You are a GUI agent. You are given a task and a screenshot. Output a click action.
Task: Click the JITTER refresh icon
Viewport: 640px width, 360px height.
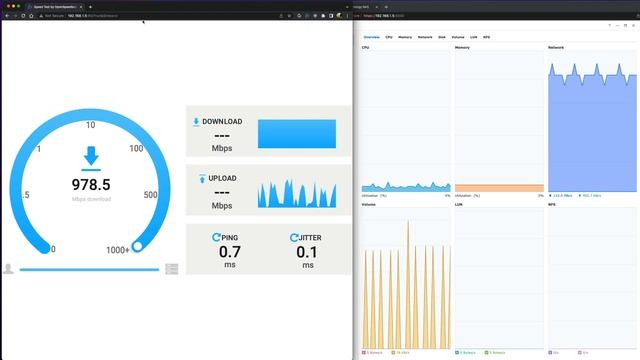[294, 238]
